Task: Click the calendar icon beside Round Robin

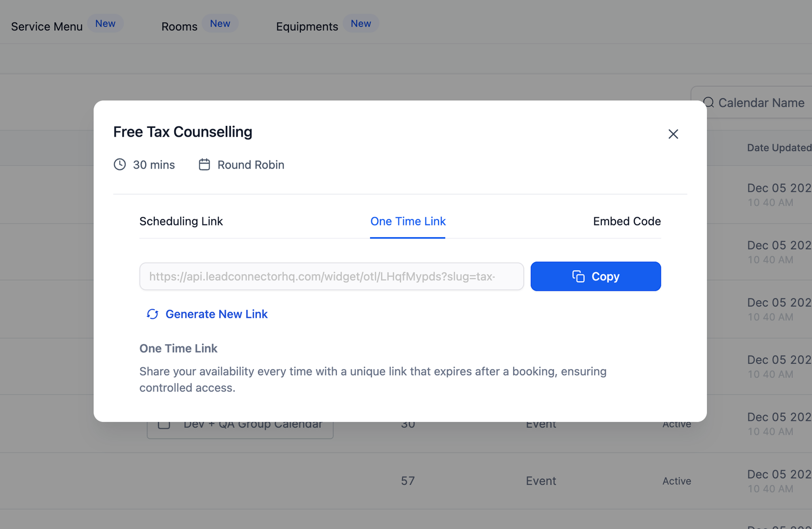Action: [204, 164]
